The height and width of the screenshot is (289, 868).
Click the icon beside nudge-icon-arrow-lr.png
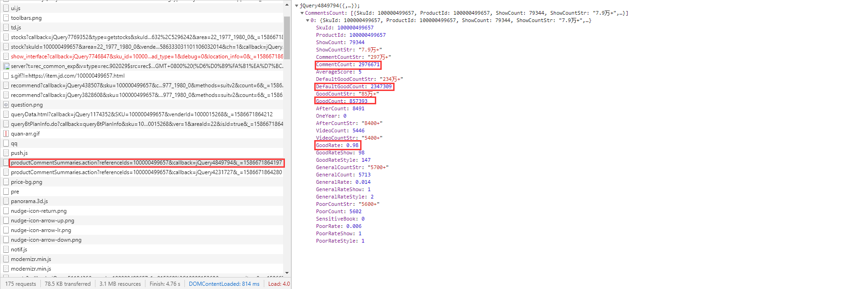[x=6, y=230]
